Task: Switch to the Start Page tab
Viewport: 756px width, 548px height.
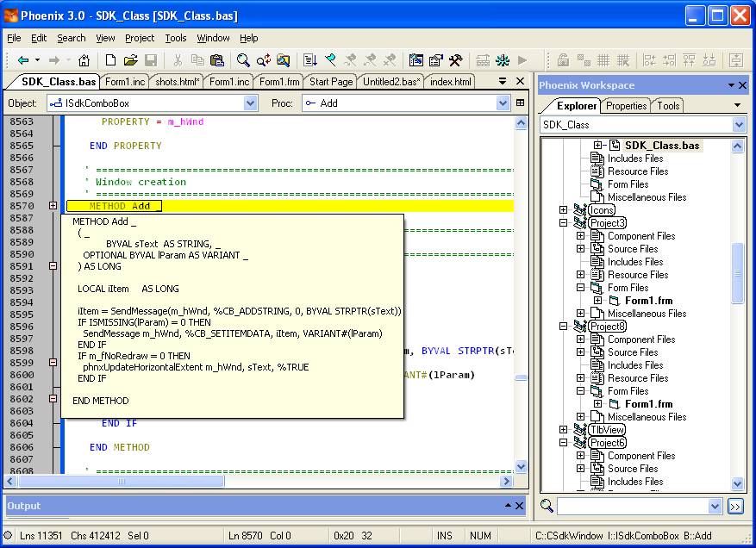Action: coord(331,82)
